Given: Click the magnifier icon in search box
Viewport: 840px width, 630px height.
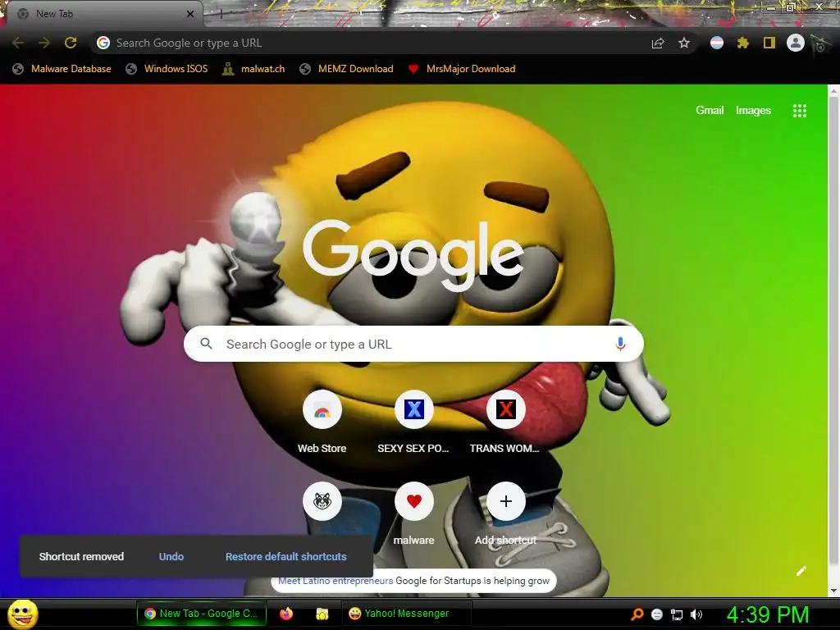Looking at the screenshot, I should click(x=206, y=344).
